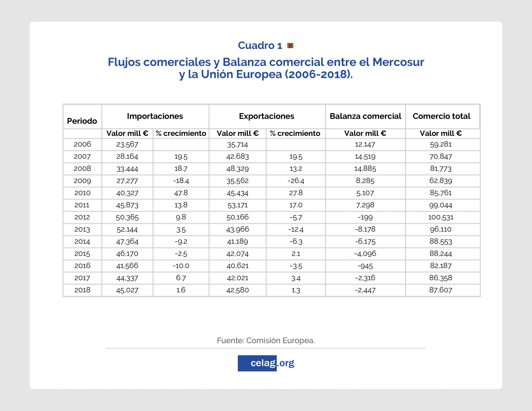Click the Fuente: Comisión Europea text
This screenshot has height=411, width=532.
coord(266,341)
